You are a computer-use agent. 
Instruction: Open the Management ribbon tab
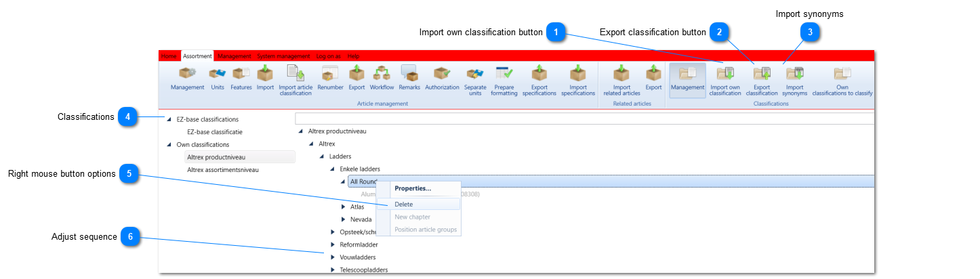coord(234,56)
